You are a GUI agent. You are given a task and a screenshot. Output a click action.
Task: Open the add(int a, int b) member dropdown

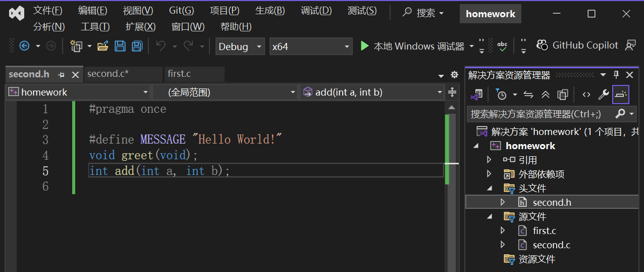click(372, 92)
